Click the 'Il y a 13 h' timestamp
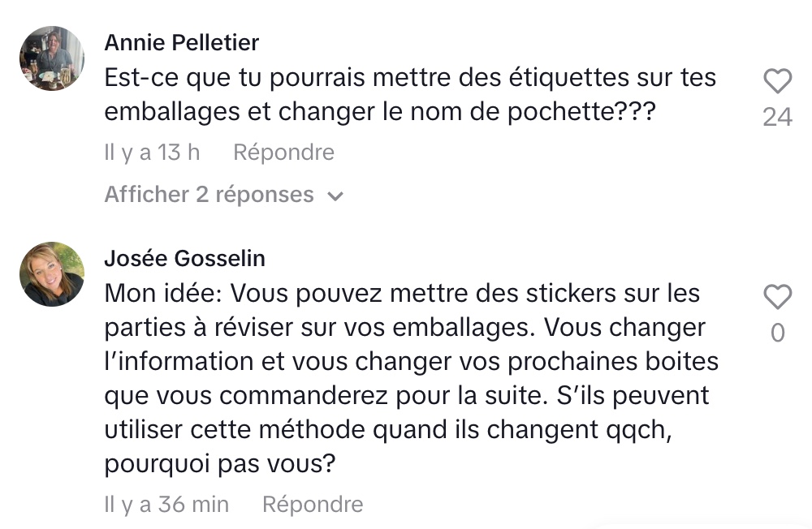812x529 pixels. (x=153, y=152)
